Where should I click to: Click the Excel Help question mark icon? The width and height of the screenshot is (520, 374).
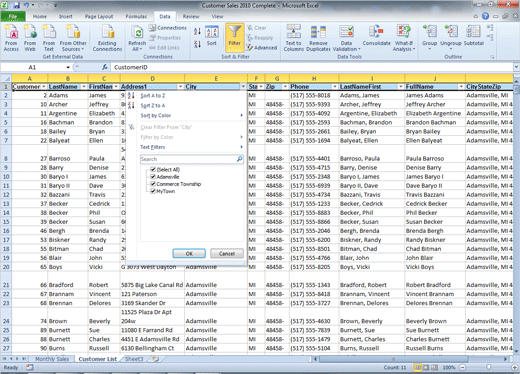pyautogui.click(x=485, y=16)
